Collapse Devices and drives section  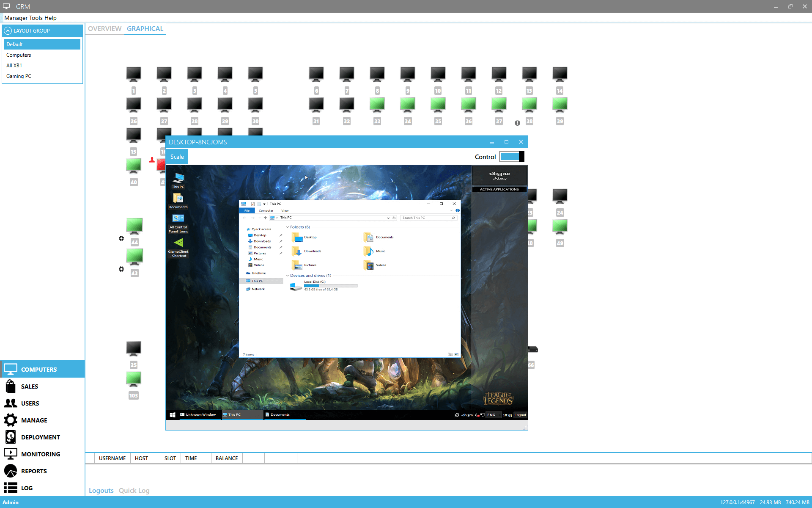288,276
